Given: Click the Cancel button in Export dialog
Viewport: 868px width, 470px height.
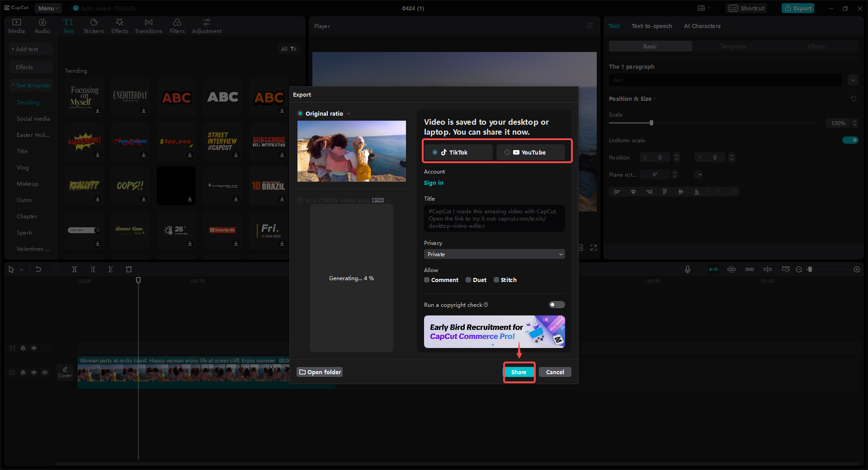Looking at the screenshot, I should [x=555, y=372].
